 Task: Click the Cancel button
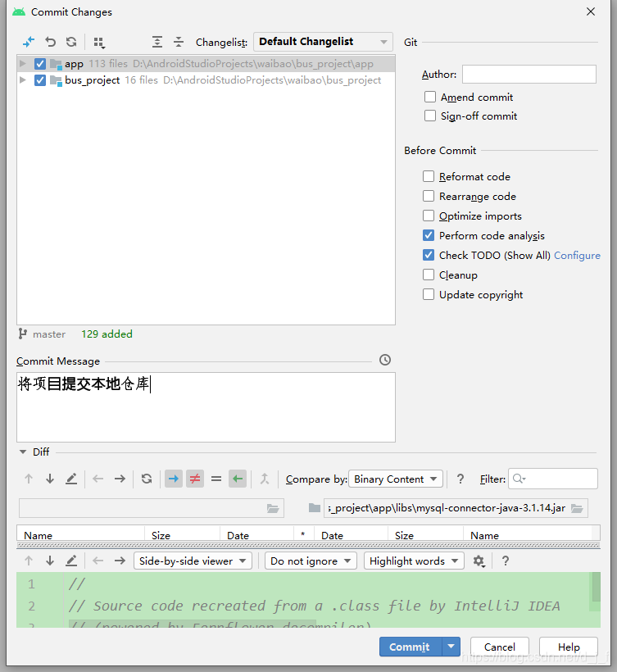(x=500, y=647)
